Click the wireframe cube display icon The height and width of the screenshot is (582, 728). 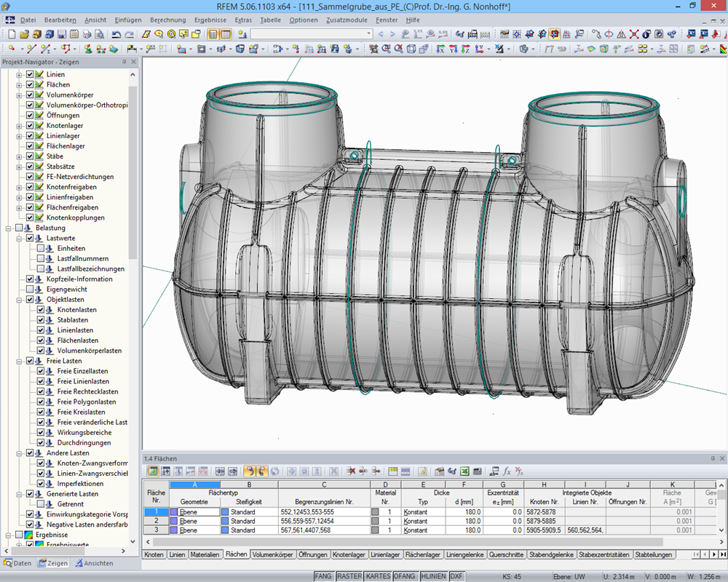[x=411, y=48]
